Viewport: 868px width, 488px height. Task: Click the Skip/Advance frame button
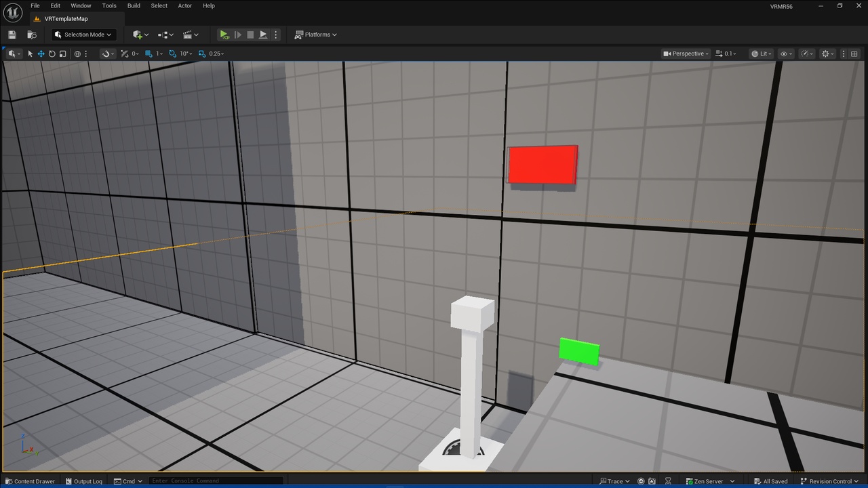point(237,35)
